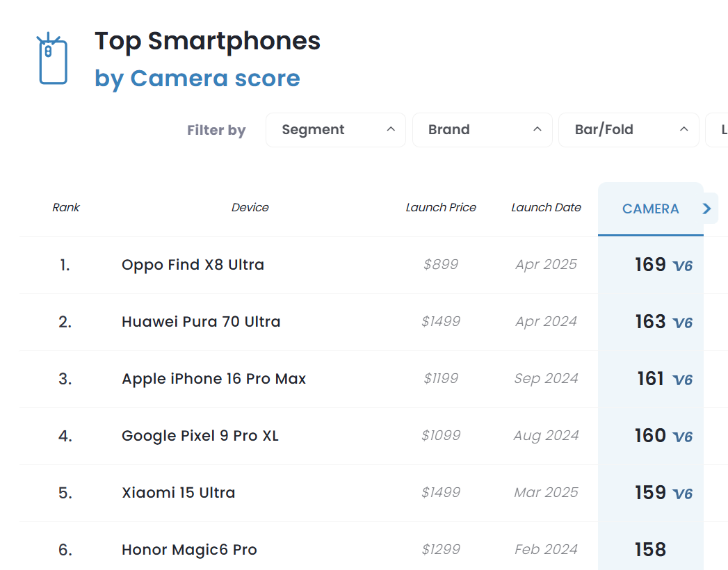Click the right chevron next to CAMERA

pyautogui.click(x=706, y=209)
